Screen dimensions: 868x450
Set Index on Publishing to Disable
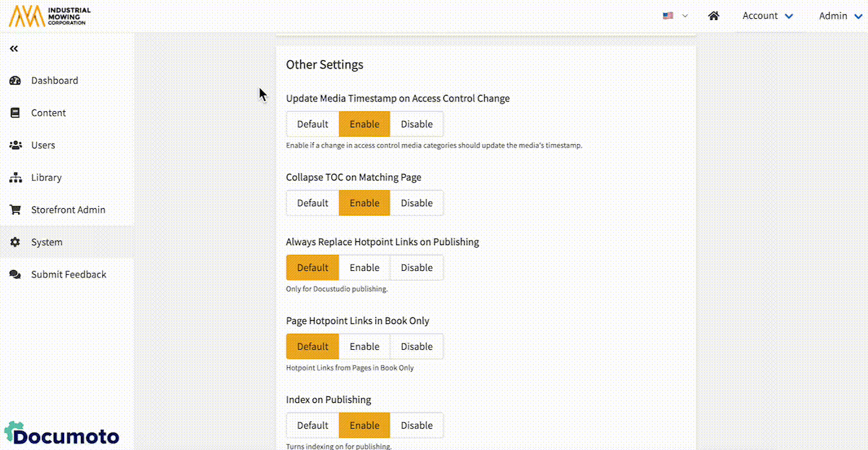tap(417, 425)
